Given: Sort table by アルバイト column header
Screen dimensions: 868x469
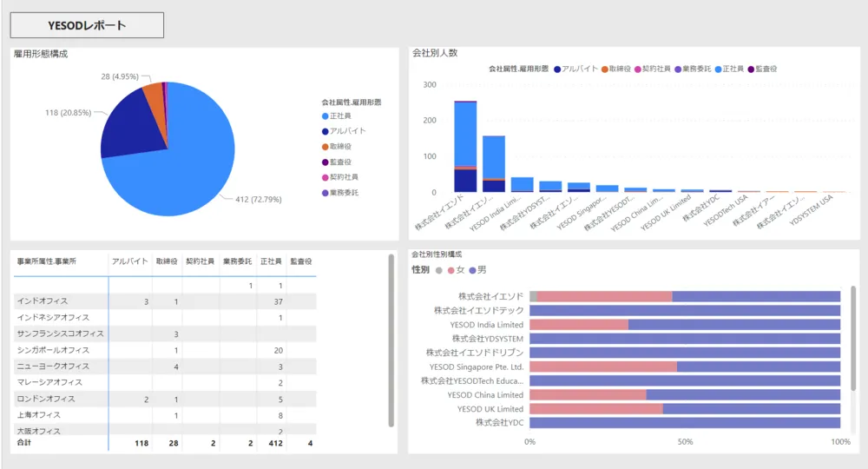Looking at the screenshot, I should click(130, 261).
